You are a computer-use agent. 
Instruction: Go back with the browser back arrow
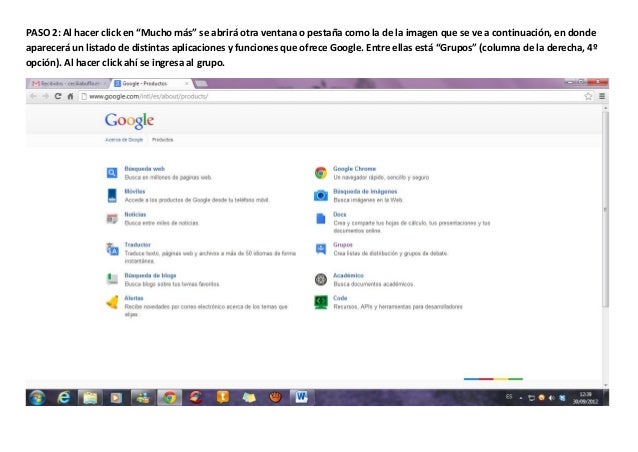(33, 96)
